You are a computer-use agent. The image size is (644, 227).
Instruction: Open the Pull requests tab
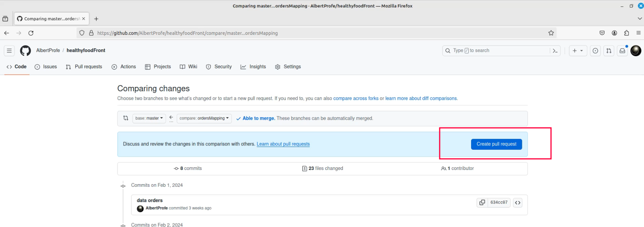(x=84, y=67)
